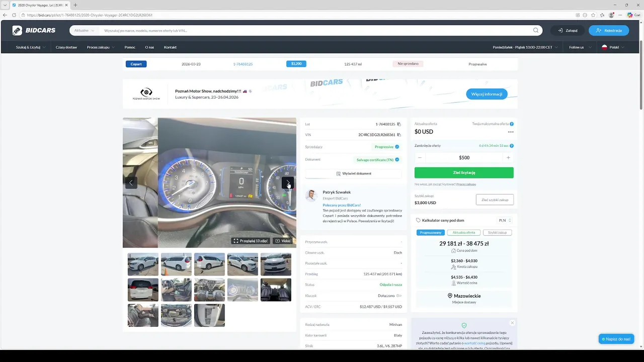The width and height of the screenshot is (644, 362).
Task: Select the Szybki zakup calculator option
Action: (x=498, y=233)
